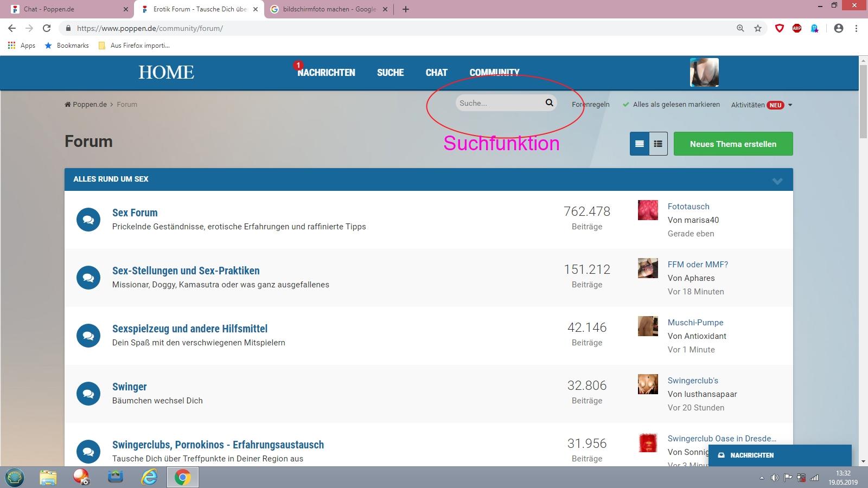
Task: Open the AdBlock Plus extension icon
Action: tap(797, 28)
